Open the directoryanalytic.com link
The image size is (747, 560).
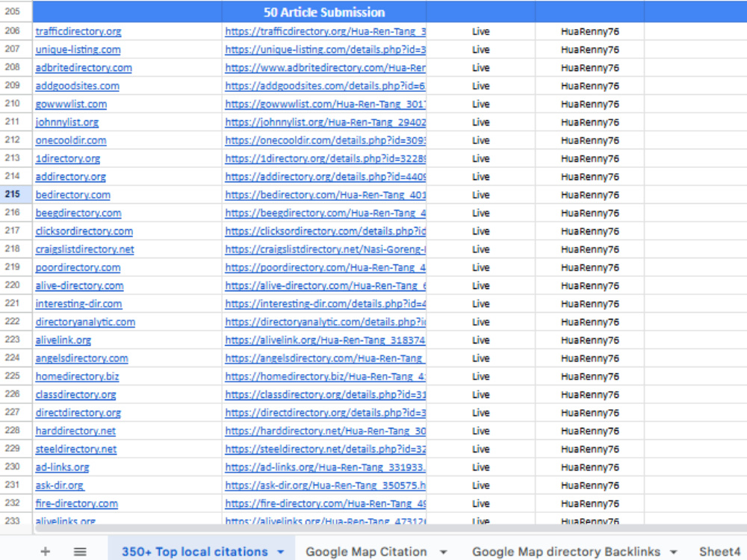pos(85,322)
